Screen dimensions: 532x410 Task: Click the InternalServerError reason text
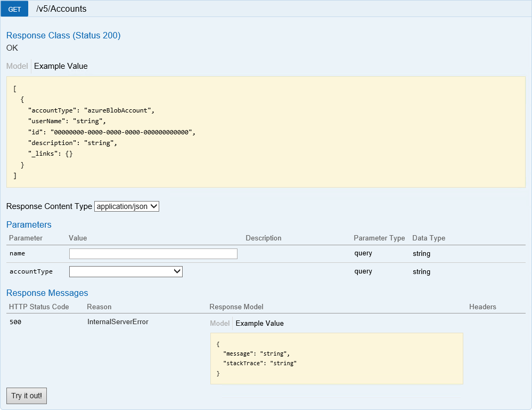[x=118, y=322]
